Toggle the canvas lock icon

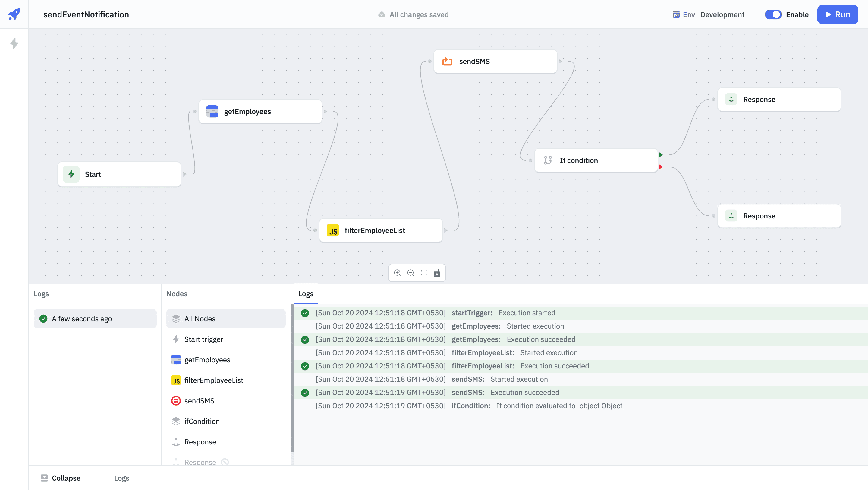click(x=437, y=273)
